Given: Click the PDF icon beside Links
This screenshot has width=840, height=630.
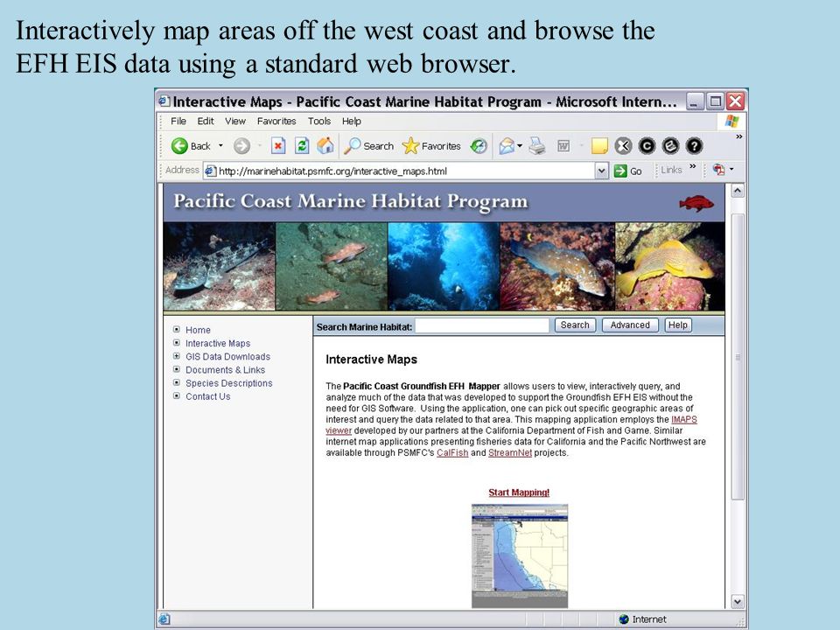Looking at the screenshot, I should (x=719, y=170).
